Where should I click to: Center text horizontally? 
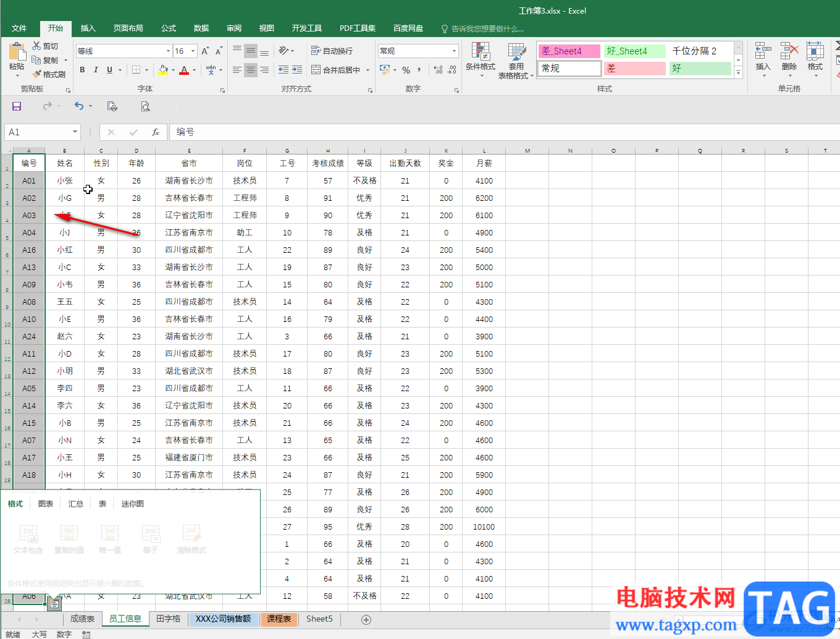point(251,70)
